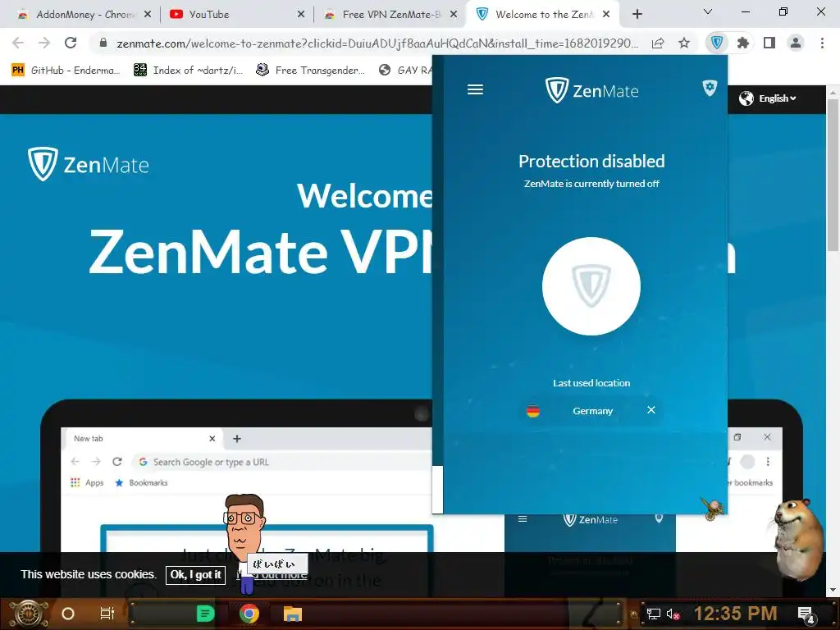Image resolution: width=840 pixels, height=630 pixels.
Task: Click ZenMate logo in the popup header
Action: point(591,90)
